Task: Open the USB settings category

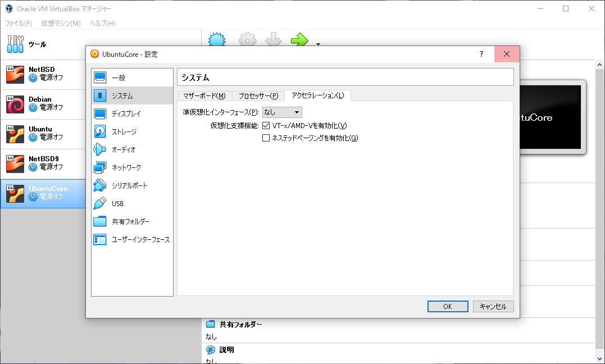Action: coord(132,203)
